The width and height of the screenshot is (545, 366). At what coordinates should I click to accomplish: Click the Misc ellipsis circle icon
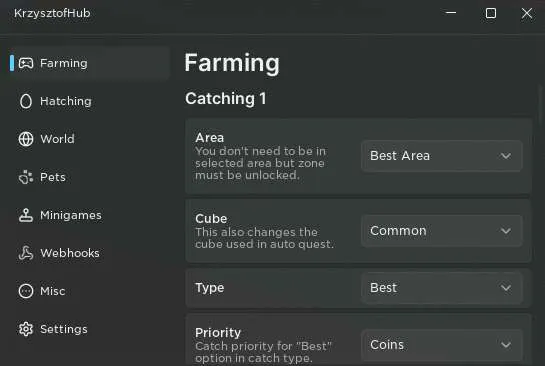(26, 291)
